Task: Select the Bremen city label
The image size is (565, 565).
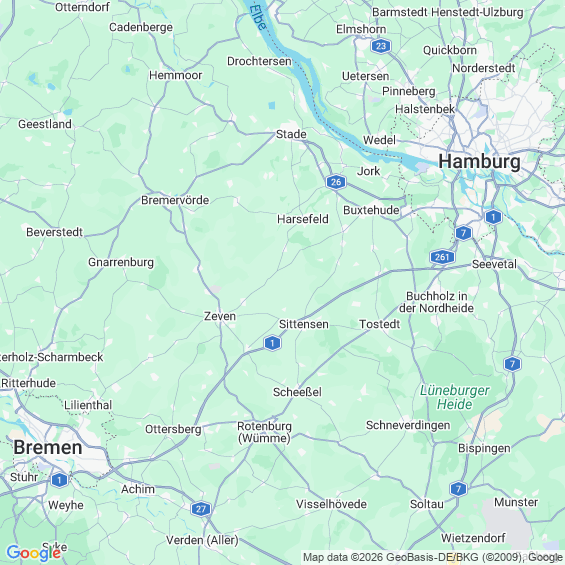Action: coord(48,448)
